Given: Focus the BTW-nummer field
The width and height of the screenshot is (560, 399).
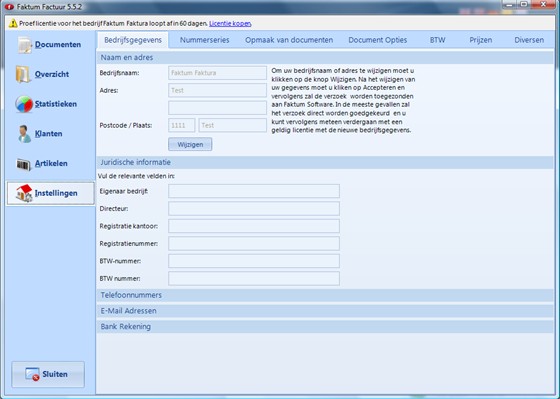Looking at the screenshot, I should coord(254,261).
